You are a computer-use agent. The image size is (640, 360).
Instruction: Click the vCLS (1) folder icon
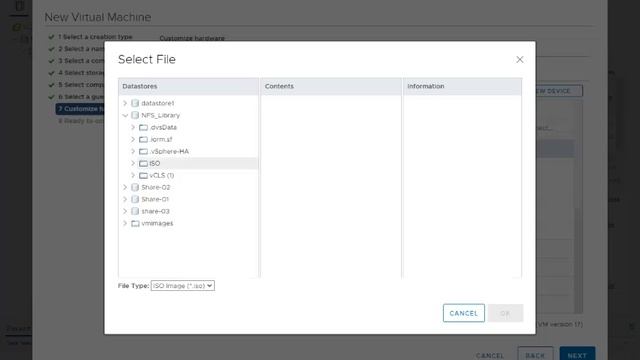143,176
